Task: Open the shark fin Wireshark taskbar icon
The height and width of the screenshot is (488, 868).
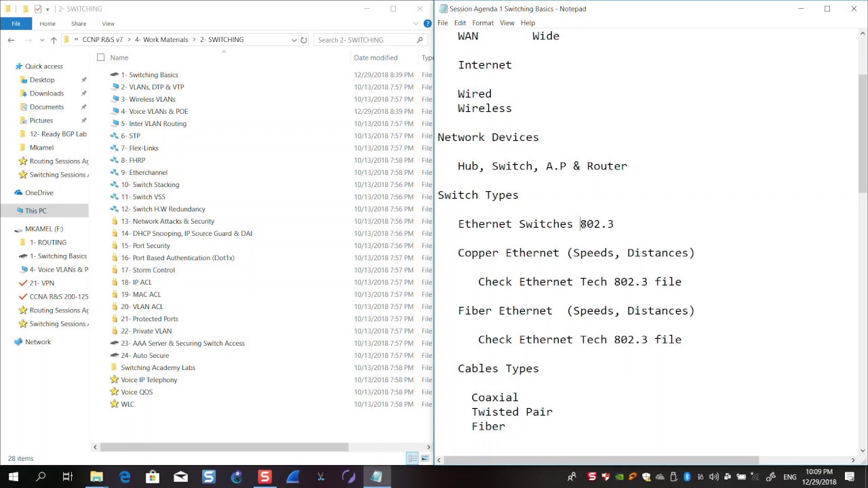Action: click(293, 477)
